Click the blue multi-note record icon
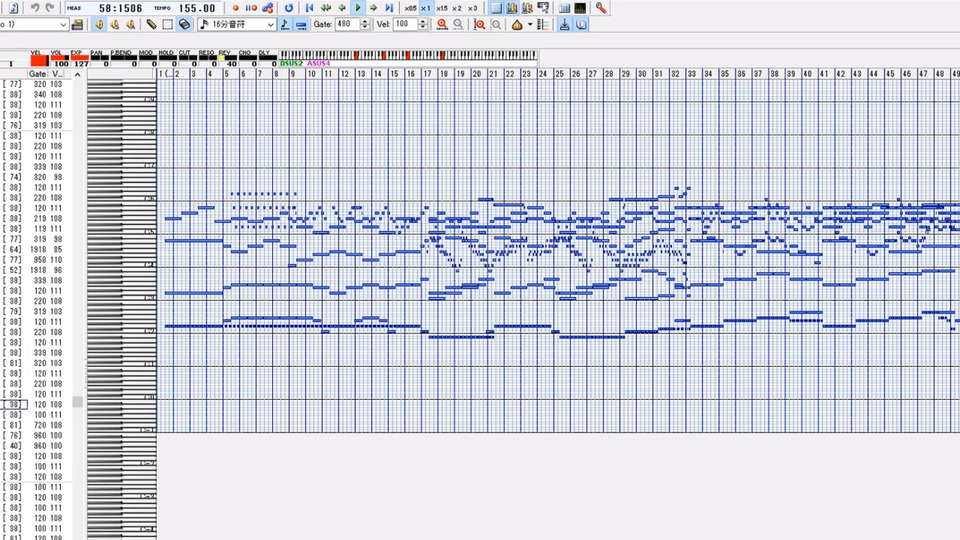The width and height of the screenshot is (960, 540). [x=268, y=8]
